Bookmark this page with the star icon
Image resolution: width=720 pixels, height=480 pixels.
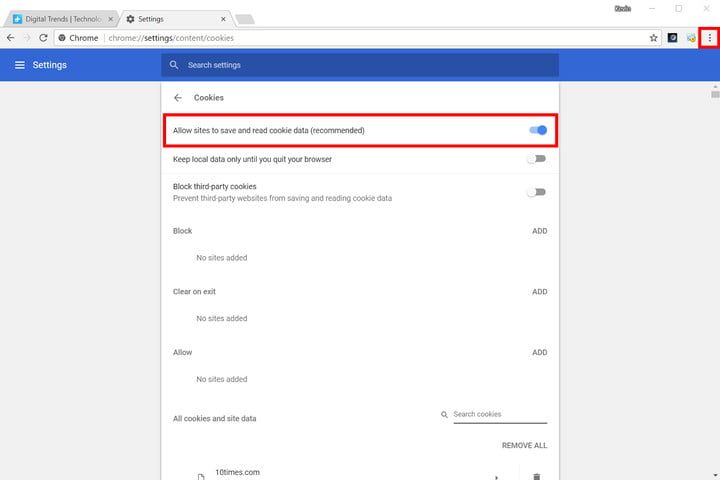(654, 38)
